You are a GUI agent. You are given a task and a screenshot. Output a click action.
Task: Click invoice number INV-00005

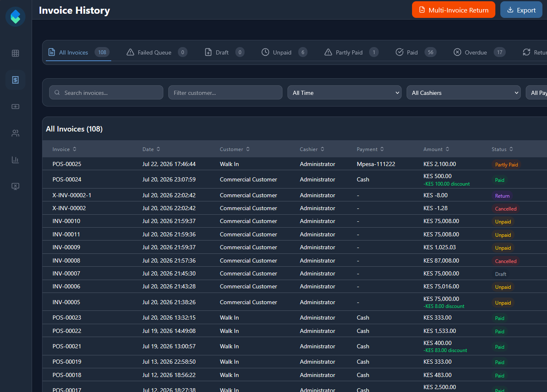[x=66, y=302]
